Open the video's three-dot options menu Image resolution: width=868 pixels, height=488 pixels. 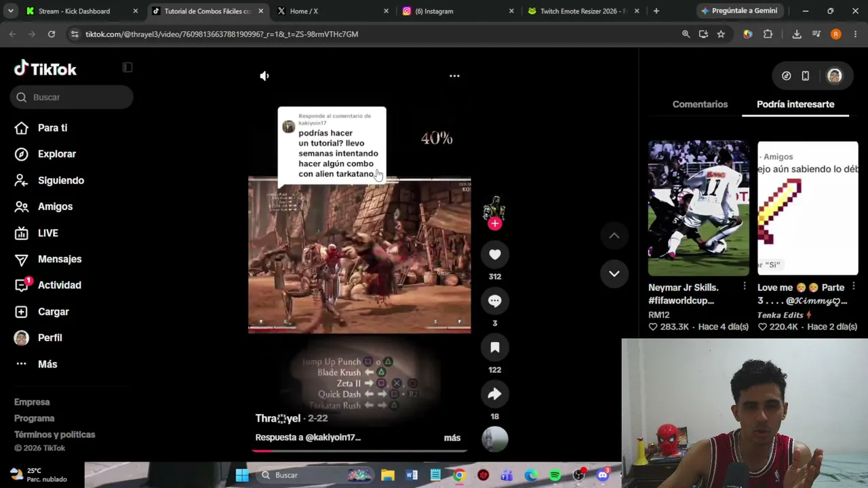[x=454, y=76]
